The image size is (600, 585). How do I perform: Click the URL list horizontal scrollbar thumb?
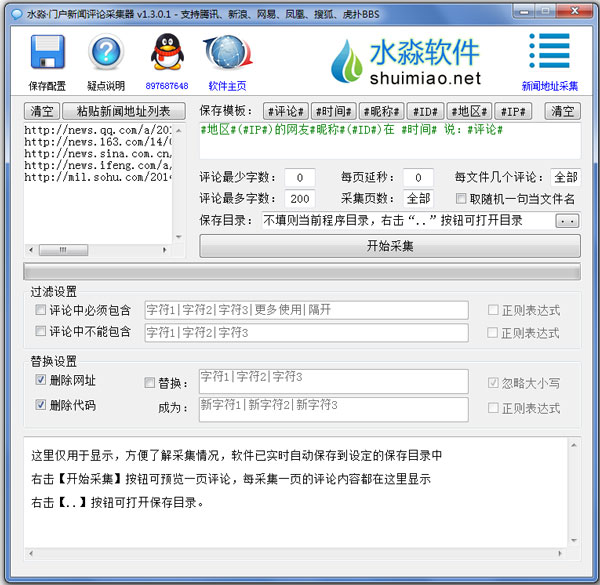pos(64,250)
